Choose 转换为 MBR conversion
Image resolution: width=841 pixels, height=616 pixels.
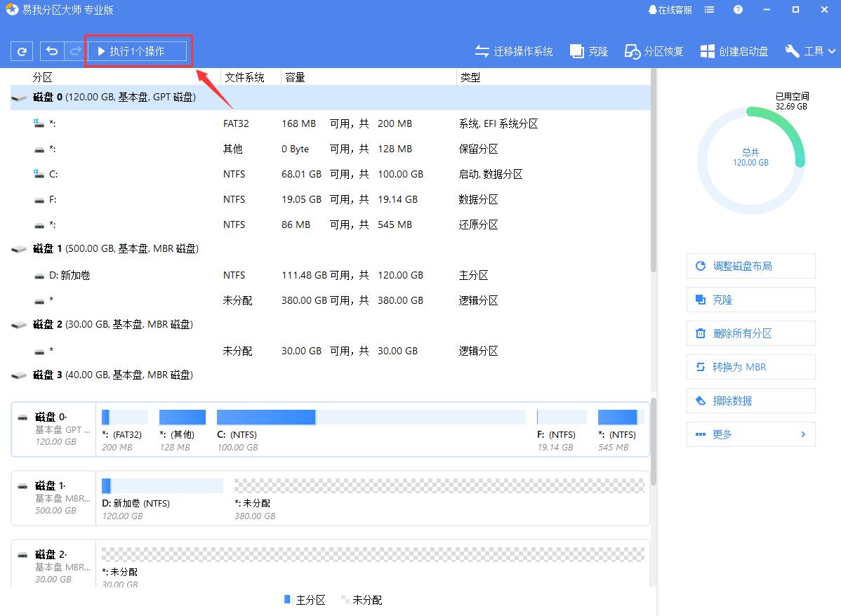750,367
